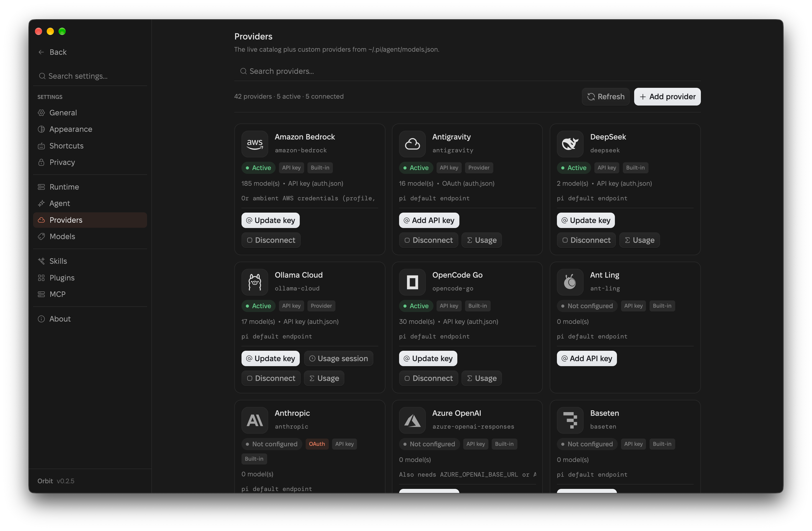View Usage for OpenCode Go
The width and height of the screenshot is (812, 531).
481,378
